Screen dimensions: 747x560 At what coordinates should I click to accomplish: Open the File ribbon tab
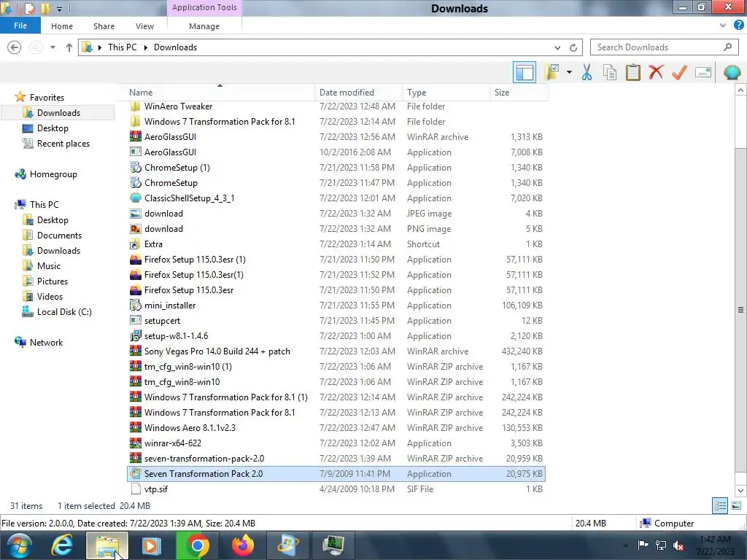coord(20,26)
